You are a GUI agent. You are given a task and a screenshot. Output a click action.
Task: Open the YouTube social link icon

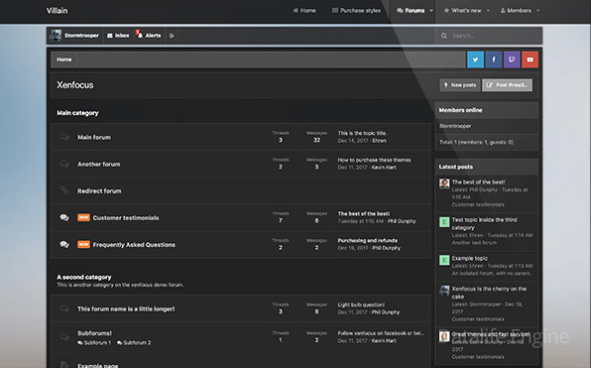530,60
